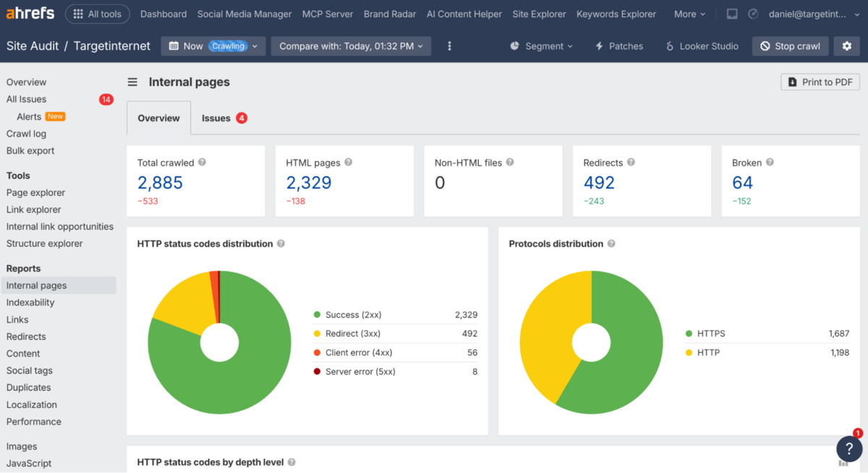Click info icon next to Total crawled
Screen dimensions: 868x473
202,162
